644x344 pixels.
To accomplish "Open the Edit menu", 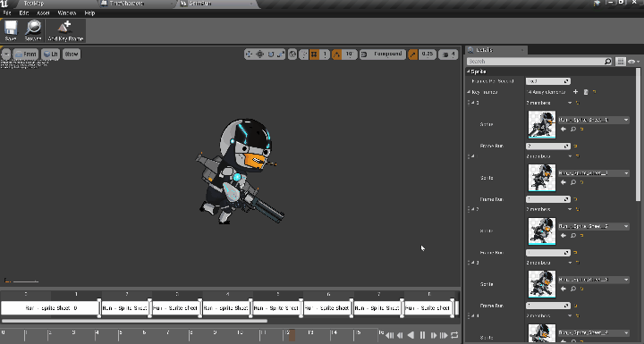I will point(24,13).
